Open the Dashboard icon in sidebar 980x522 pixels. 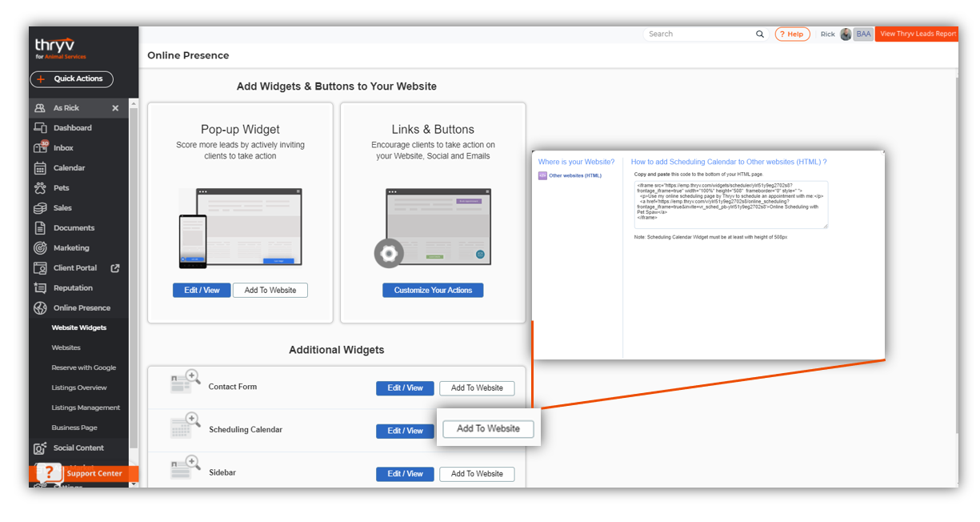point(40,128)
